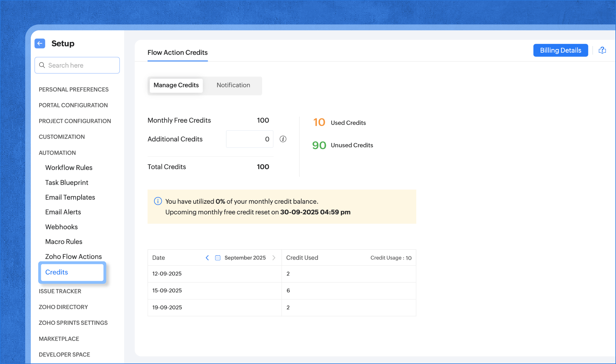Go to the previous month with left chevron
Viewport: 616px width, 364px height.
tap(207, 258)
